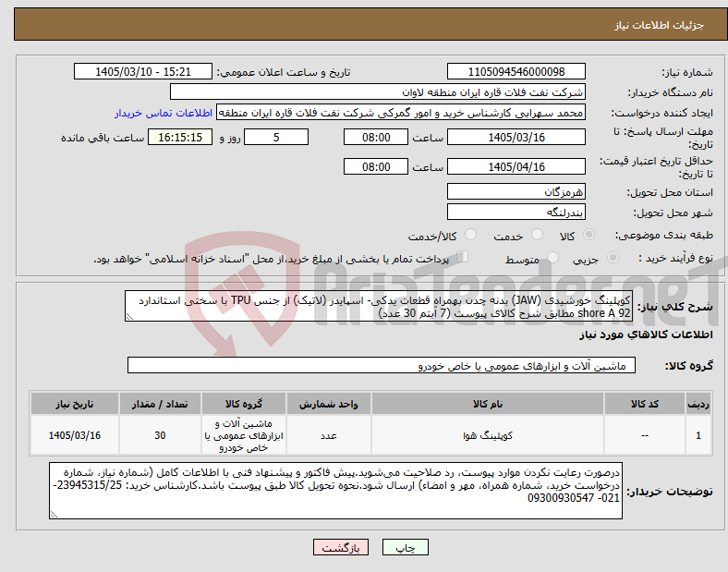Click the کد کالا column header
Image resolution: width=728 pixels, height=572 pixels.
645,404
